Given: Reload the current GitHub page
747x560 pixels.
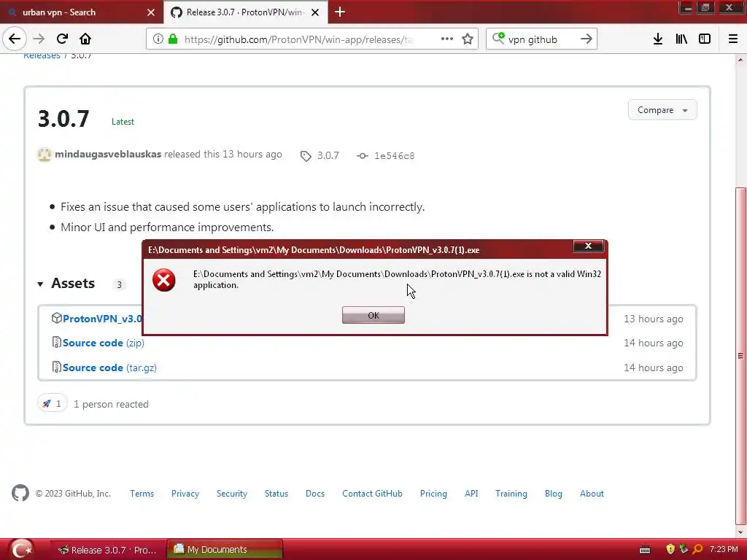Looking at the screenshot, I should tap(62, 39).
